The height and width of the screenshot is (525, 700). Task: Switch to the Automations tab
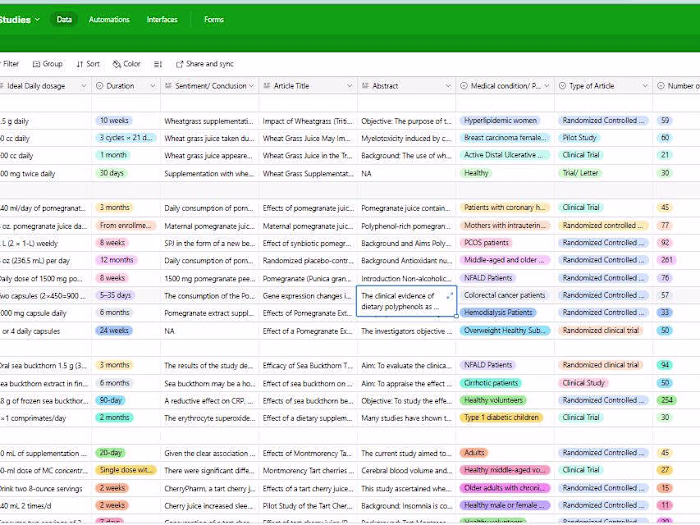coord(109,19)
